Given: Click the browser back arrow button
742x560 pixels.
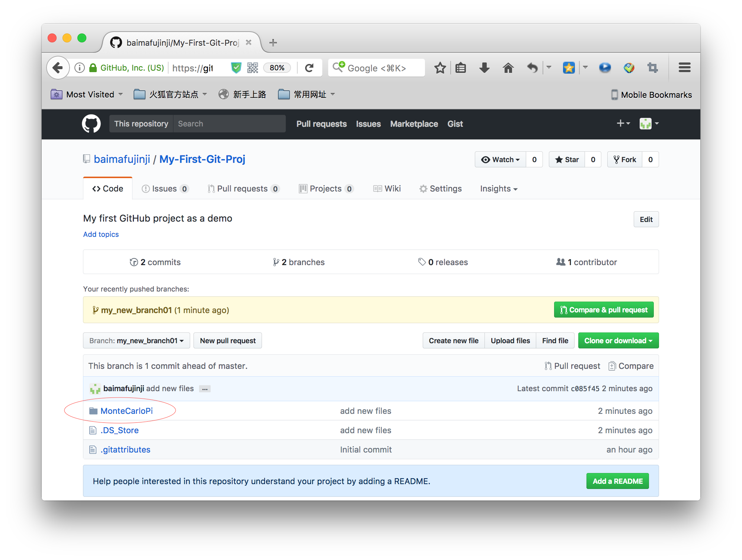Looking at the screenshot, I should point(58,68).
